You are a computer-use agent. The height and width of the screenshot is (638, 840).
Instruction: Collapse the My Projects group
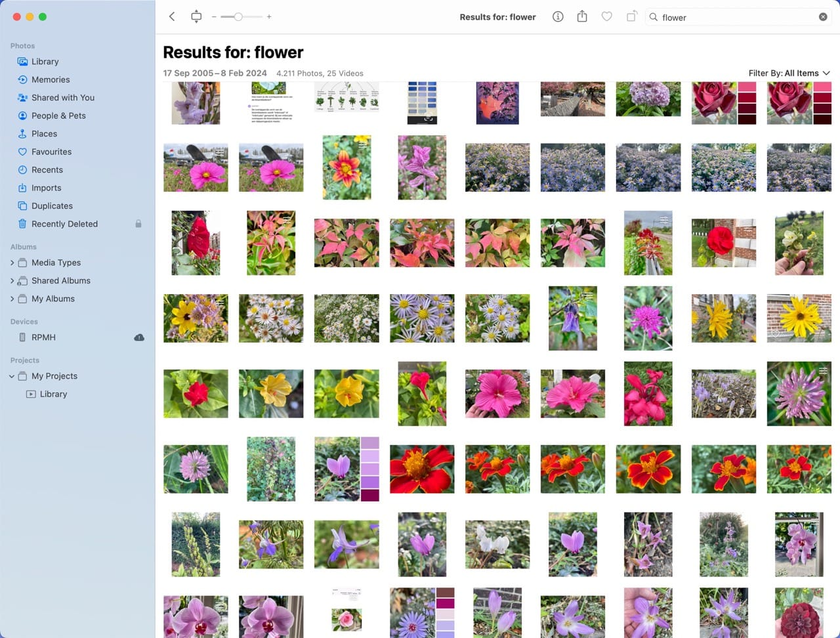[12, 376]
